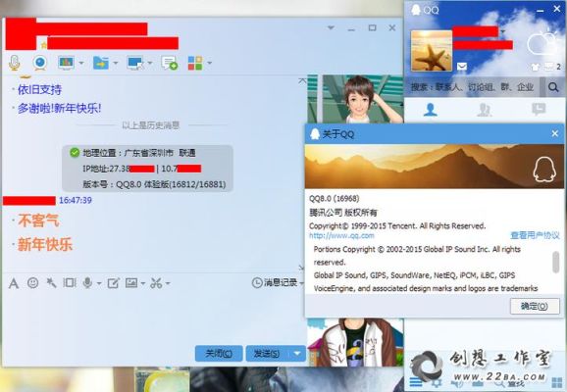567x392 pixels.
Task: Open the send button options arrow
Action: pos(297,354)
